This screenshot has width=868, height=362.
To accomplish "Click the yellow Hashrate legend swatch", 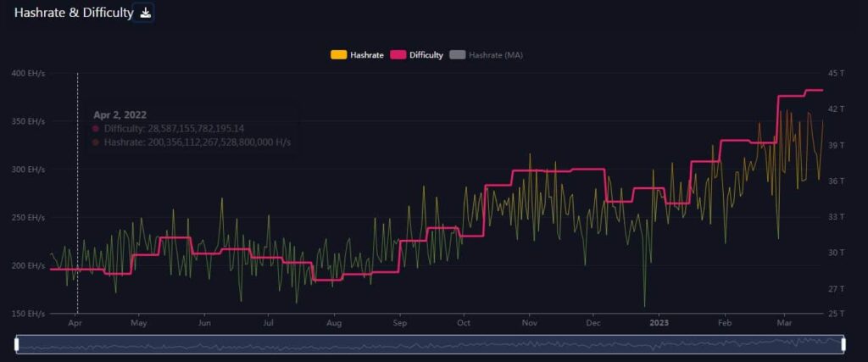I will 338,55.
